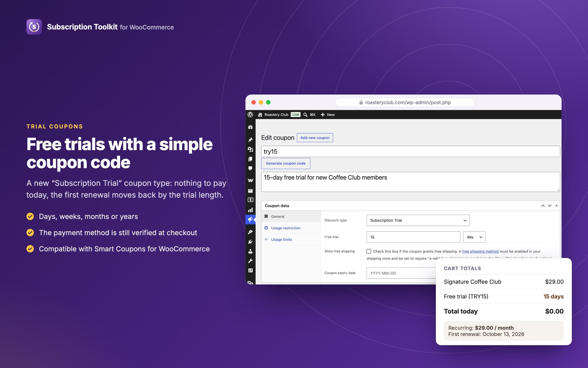
Task: Follow the free shipping method link
Action: pos(480,251)
